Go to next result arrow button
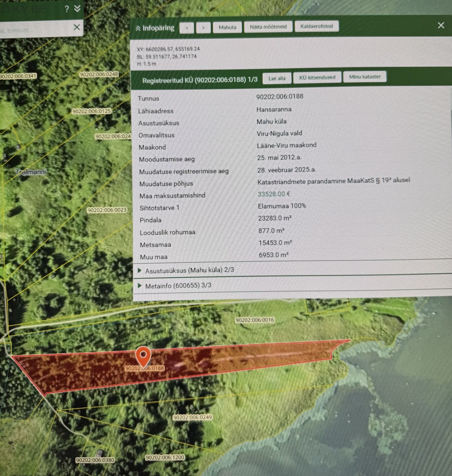 (203, 28)
